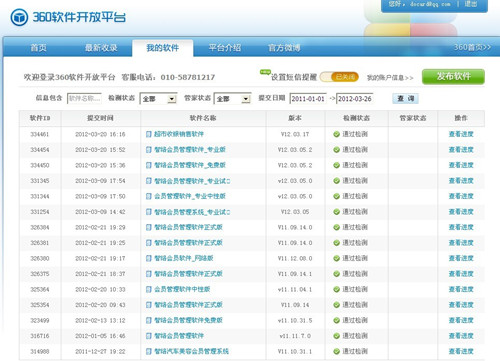The image size is (500, 361).
Task: Click the green check icon in row 316716
Action: 337,336
